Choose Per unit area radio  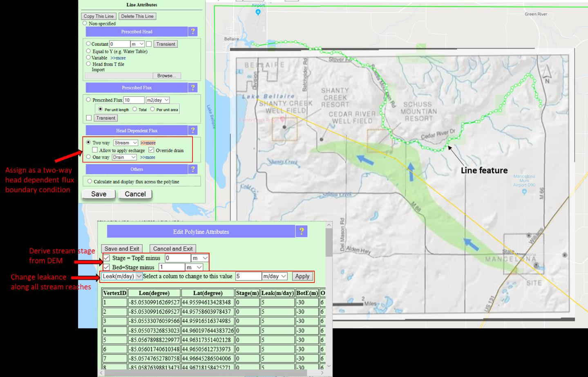point(152,109)
